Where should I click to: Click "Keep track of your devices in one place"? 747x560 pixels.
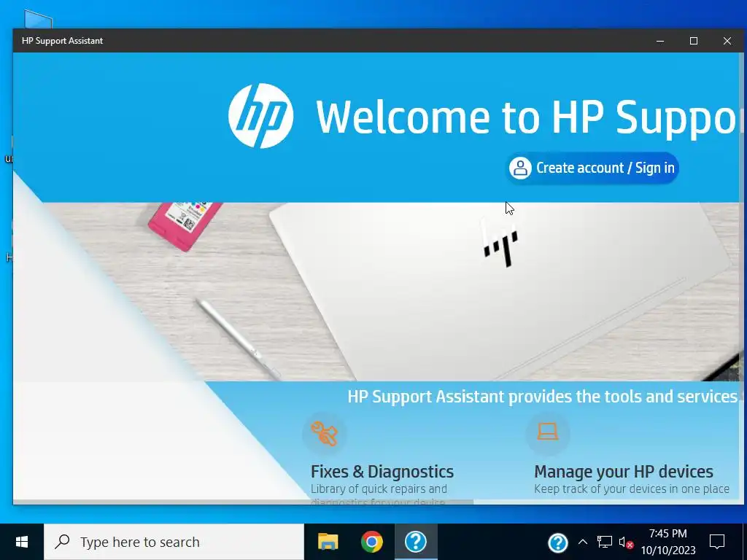tap(632, 489)
